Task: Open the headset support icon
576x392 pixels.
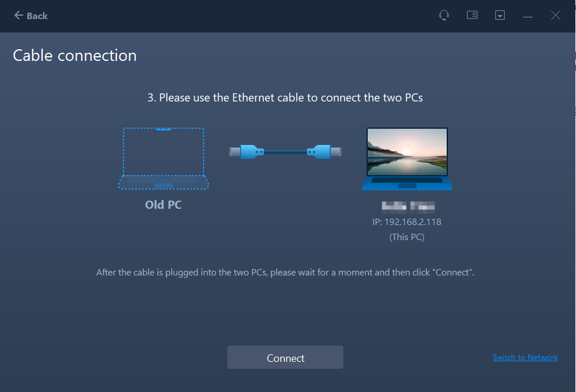Action: click(444, 16)
